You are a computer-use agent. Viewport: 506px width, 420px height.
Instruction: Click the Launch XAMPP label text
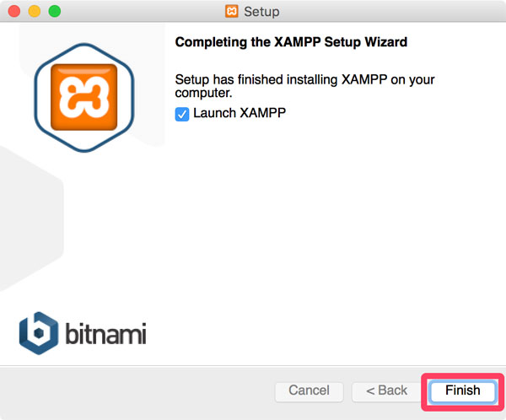[240, 113]
